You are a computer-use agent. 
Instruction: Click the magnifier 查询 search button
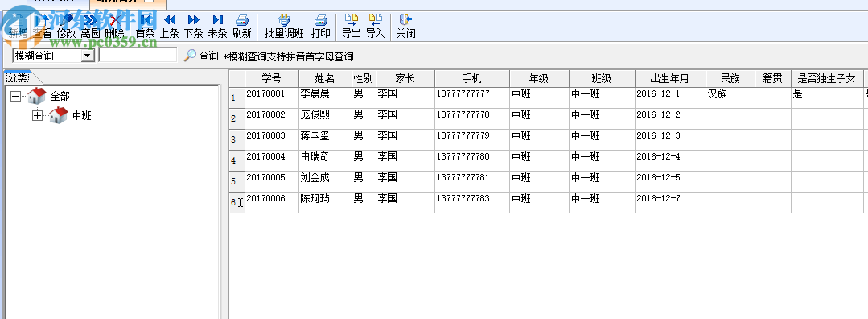[x=201, y=56]
